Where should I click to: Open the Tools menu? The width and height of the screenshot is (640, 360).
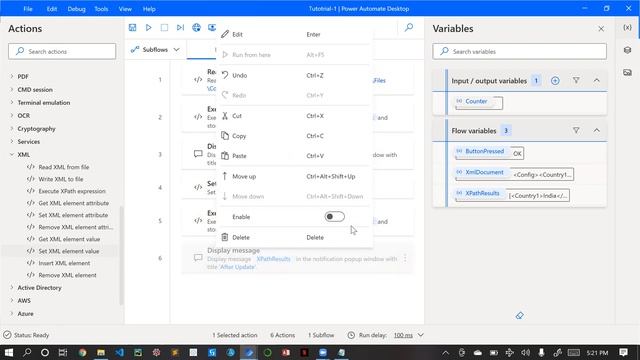pyautogui.click(x=101, y=9)
